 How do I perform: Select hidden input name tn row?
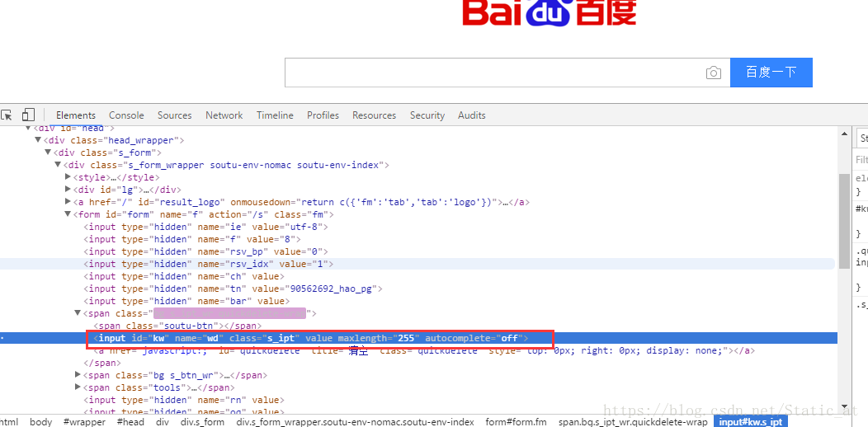click(233, 289)
